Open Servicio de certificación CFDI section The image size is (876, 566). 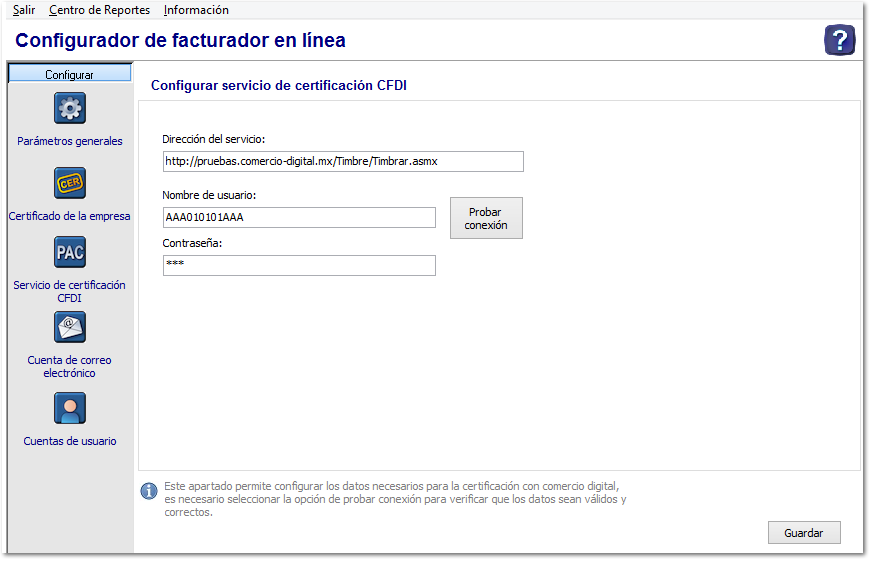[69, 291]
